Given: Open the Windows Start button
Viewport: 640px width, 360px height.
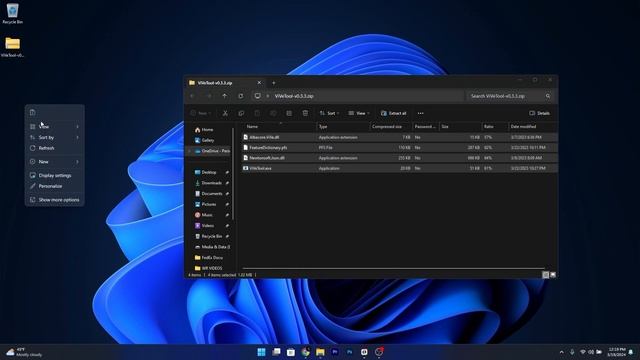Looking at the screenshot, I should coord(261,352).
